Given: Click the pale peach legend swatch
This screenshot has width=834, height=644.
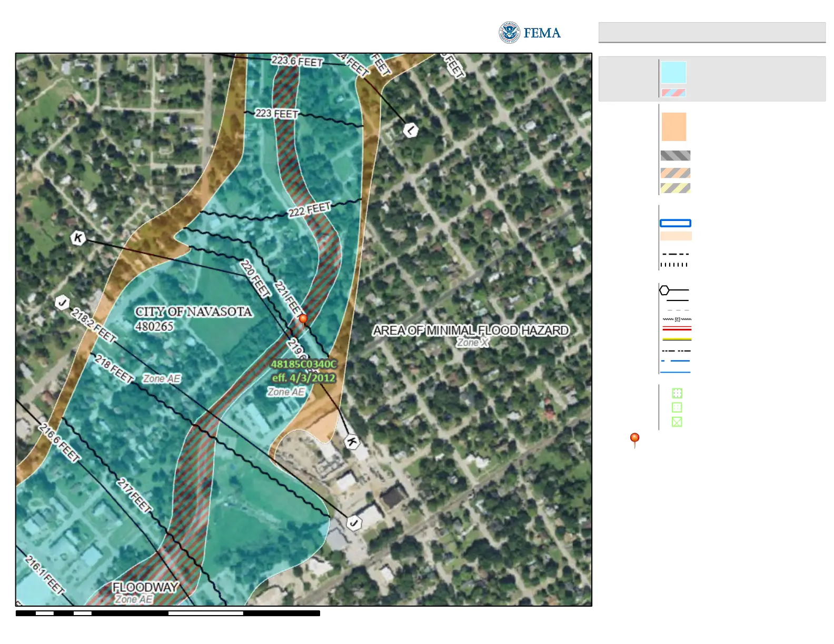Looking at the screenshot, I should pyautogui.click(x=676, y=236).
